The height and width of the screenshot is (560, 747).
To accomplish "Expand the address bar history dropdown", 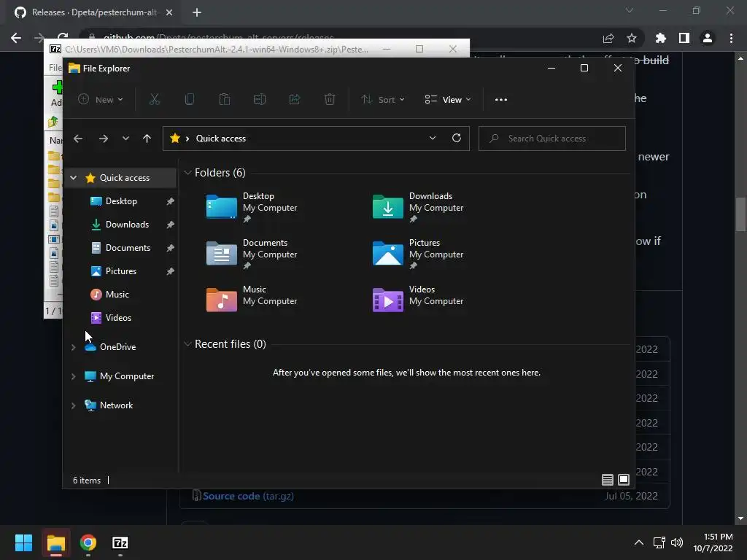I will [x=433, y=138].
